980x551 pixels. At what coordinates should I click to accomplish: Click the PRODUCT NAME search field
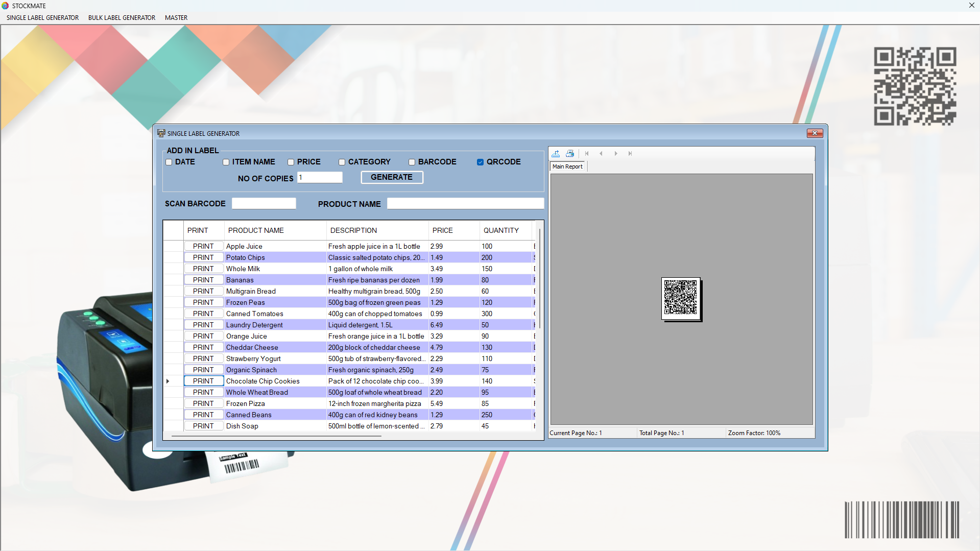click(x=465, y=203)
